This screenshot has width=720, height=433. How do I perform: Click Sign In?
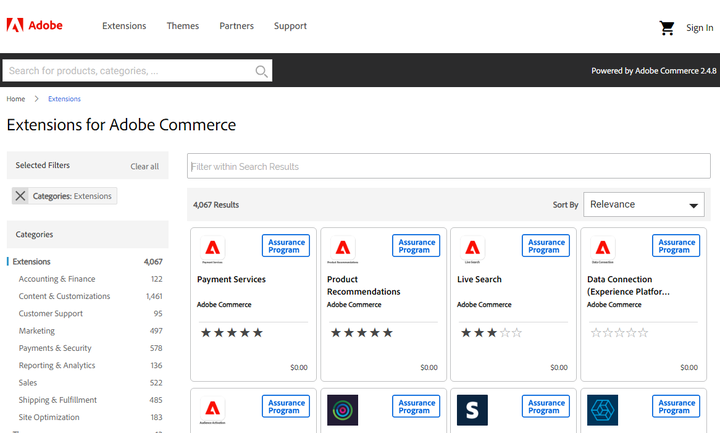point(700,28)
